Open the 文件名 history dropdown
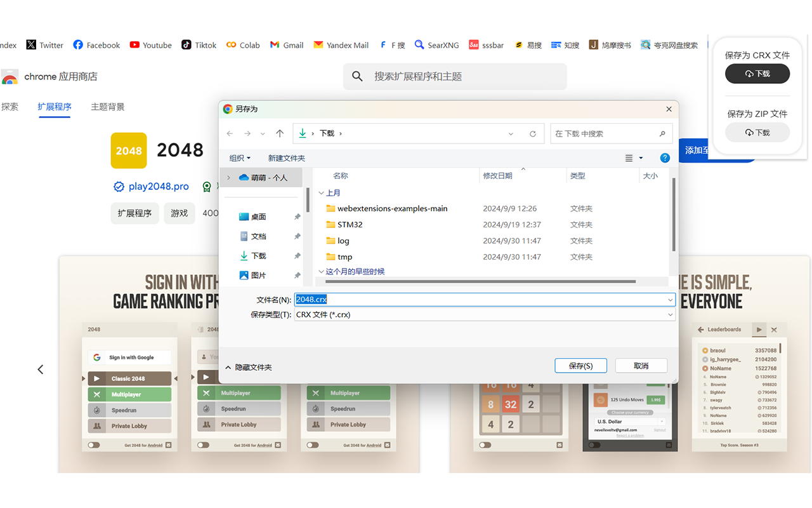 pos(671,300)
